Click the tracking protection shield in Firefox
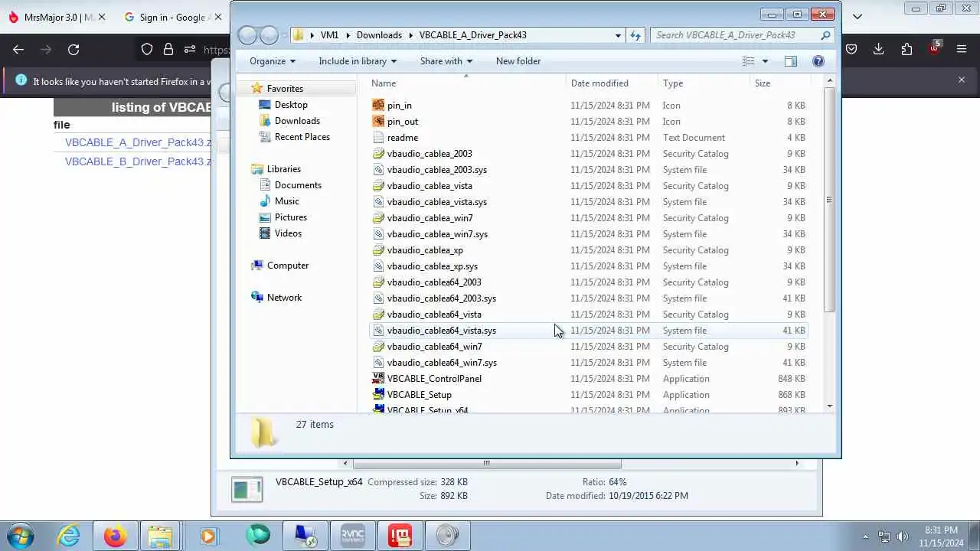 click(147, 49)
